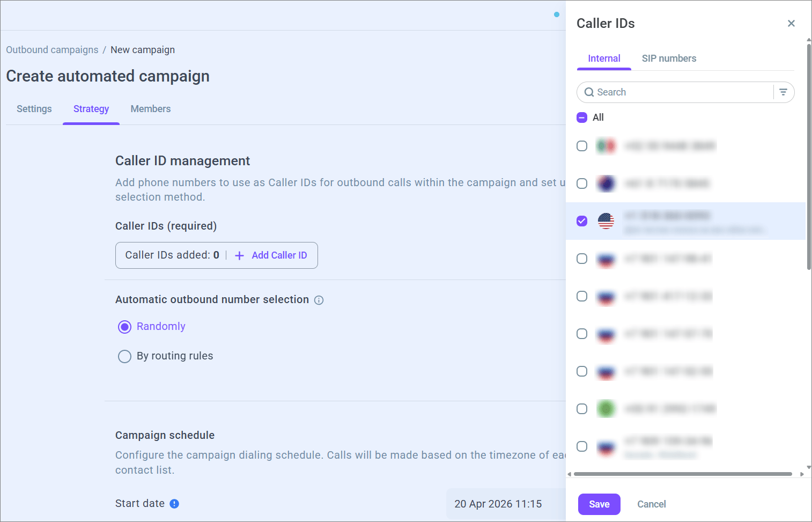Viewport: 812px width, 522px height.
Task: Click the vertical scrollbar of Caller IDs list
Action: tap(809, 157)
